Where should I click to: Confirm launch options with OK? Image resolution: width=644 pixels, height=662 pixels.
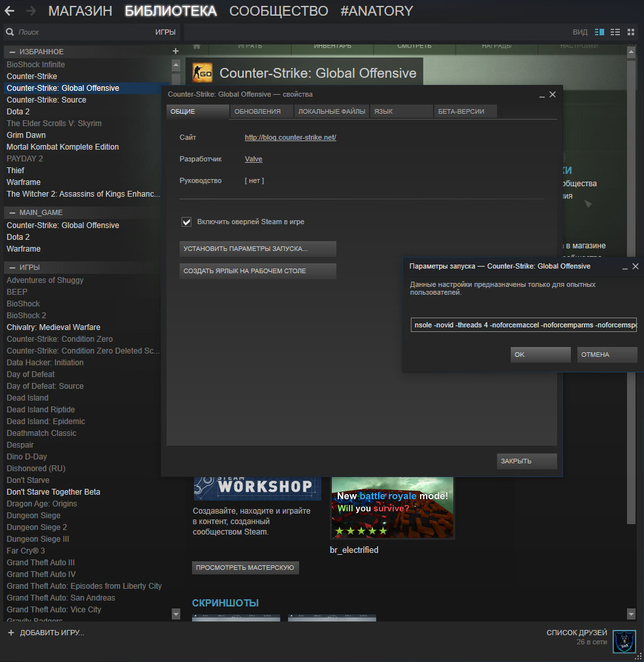tap(541, 355)
